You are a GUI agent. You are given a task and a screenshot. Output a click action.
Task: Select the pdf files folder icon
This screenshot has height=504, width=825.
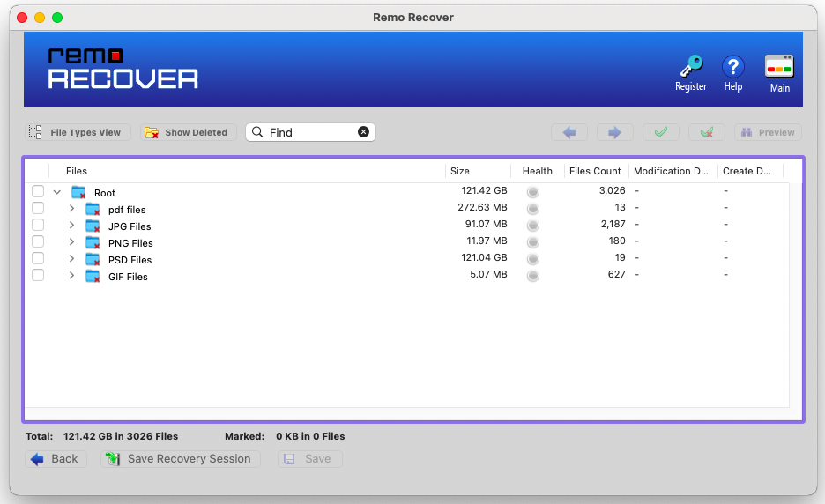click(x=93, y=210)
